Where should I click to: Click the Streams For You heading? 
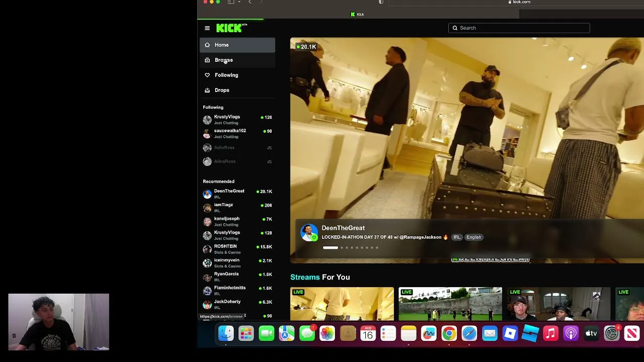(x=320, y=277)
